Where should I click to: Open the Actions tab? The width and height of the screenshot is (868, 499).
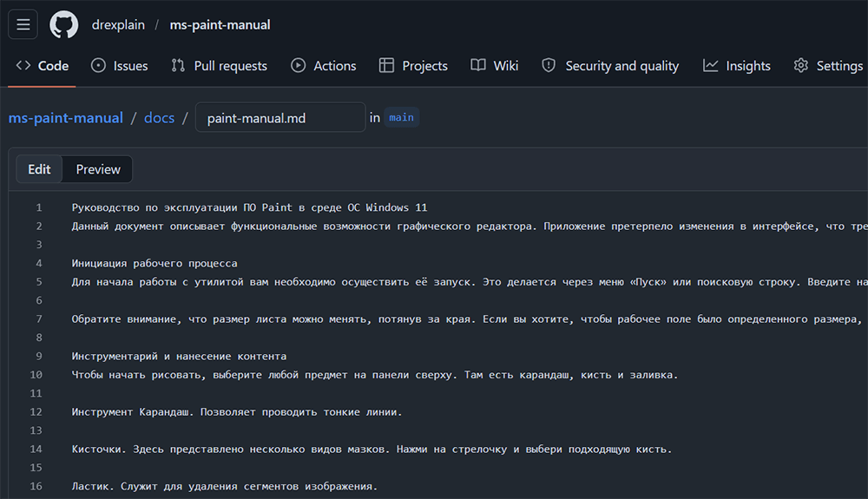[324, 66]
